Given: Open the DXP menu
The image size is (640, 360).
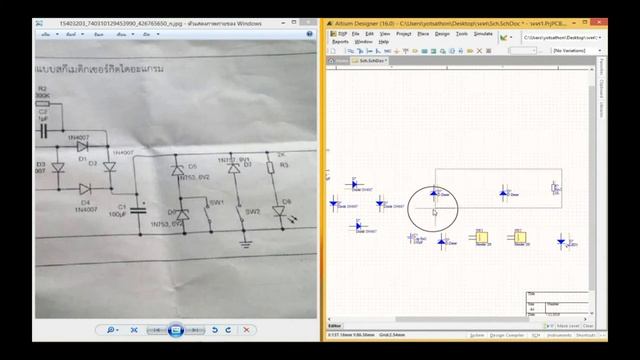Looking at the screenshot, I should coord(339,34).
